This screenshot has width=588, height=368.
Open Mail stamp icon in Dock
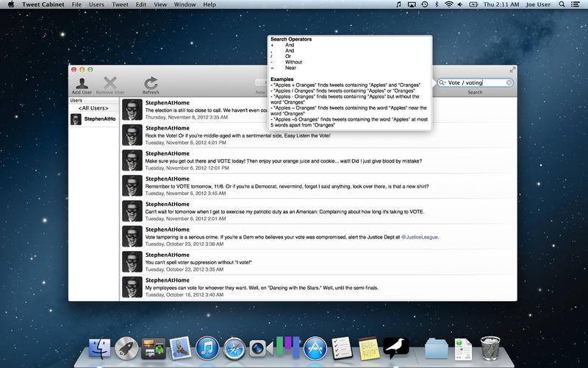pos(180,348)
